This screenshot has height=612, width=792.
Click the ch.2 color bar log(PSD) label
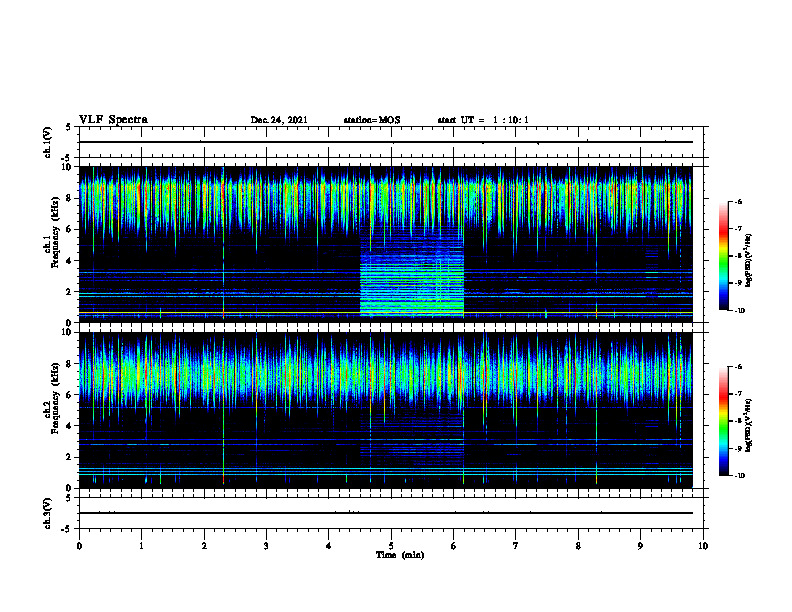click(749, 424)
